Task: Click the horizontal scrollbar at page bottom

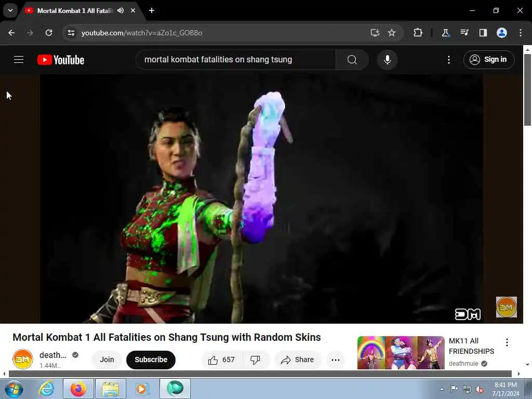Action: click(x=260, y=374)
